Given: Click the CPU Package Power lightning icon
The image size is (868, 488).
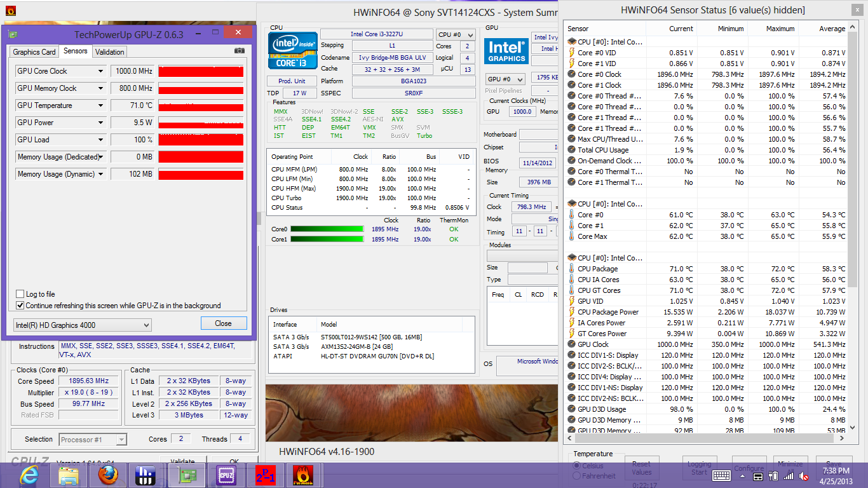Looking at the screenshot, I should [x=572, y=312].
